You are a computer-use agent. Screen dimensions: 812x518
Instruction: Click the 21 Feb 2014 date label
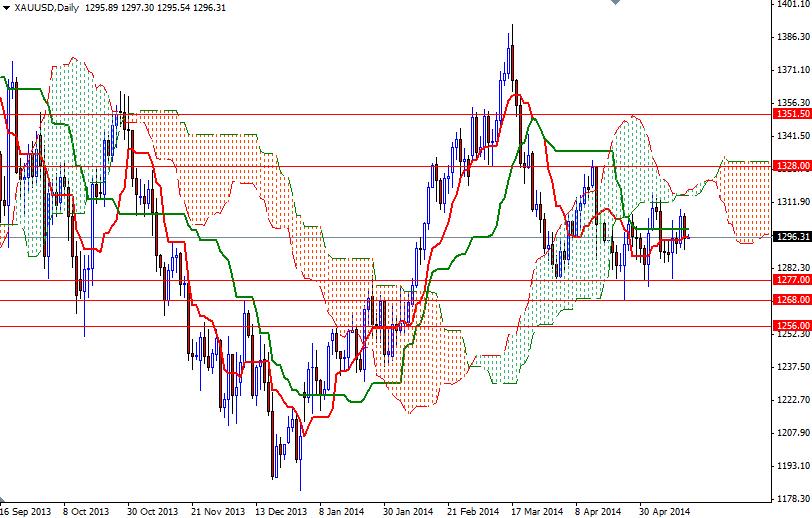(473, 511)
